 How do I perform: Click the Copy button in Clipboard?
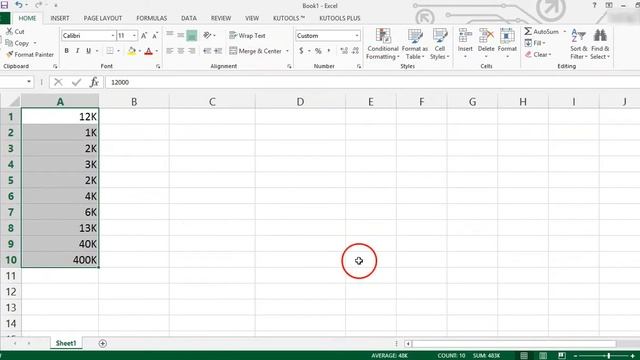pos(17,43)
